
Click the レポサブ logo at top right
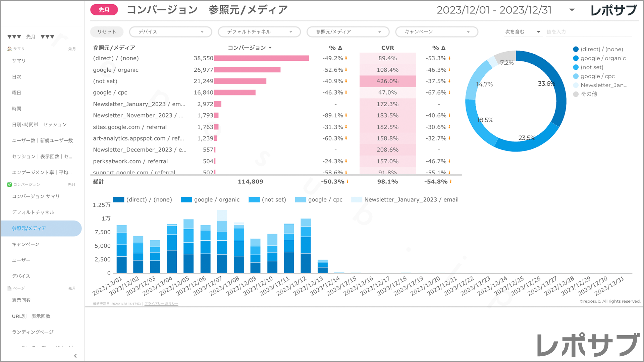tap(613, 10)
